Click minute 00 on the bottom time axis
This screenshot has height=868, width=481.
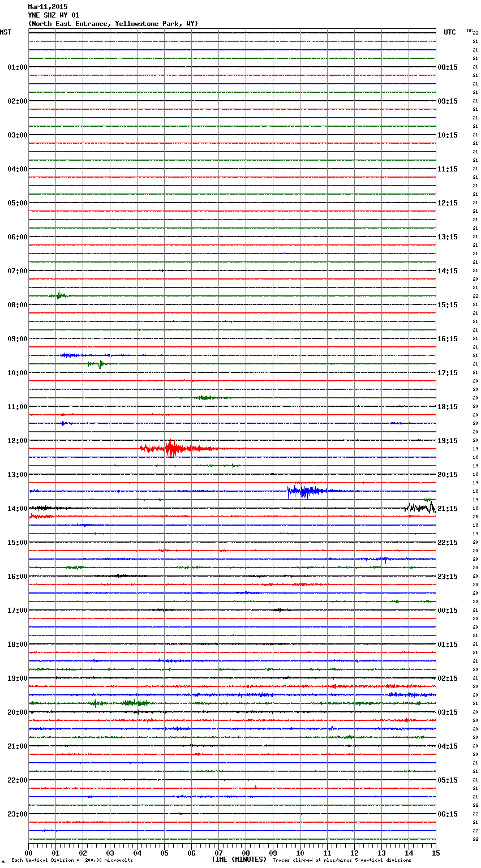pos(28,853)
